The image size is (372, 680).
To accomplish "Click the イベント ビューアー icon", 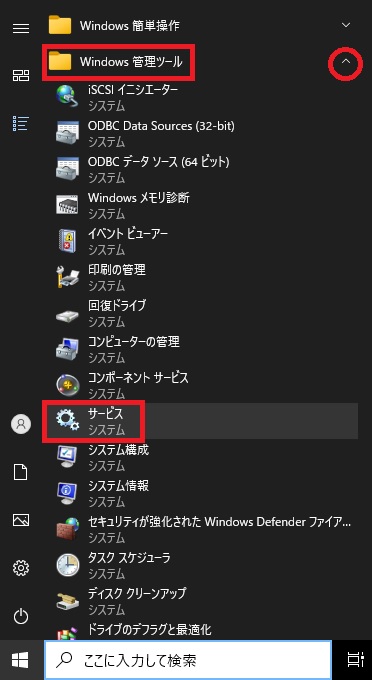I will point(67,240).
